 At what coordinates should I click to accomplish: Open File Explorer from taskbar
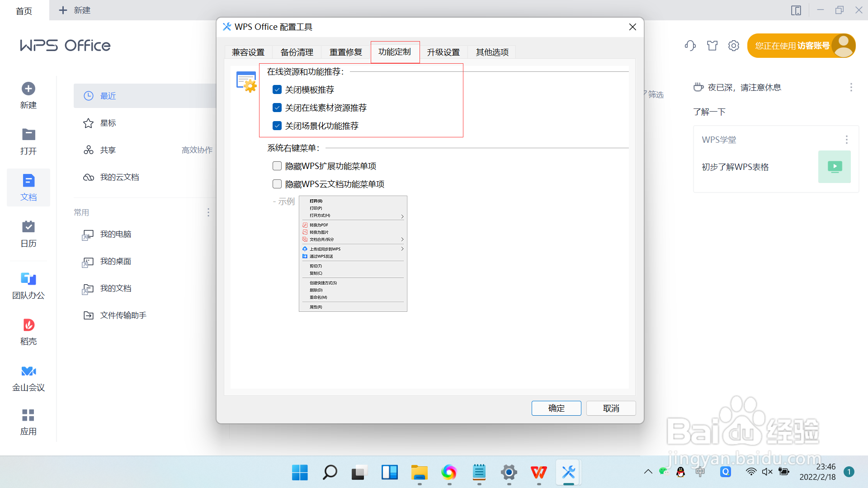coord(419,472)
